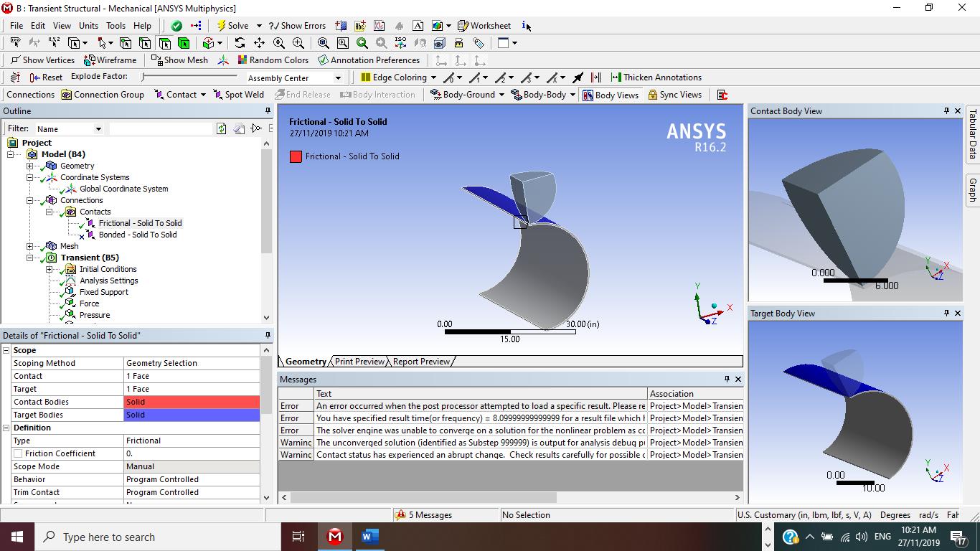Click the Show Errors button
Screen dimensions: 980x551
point(297,25)
